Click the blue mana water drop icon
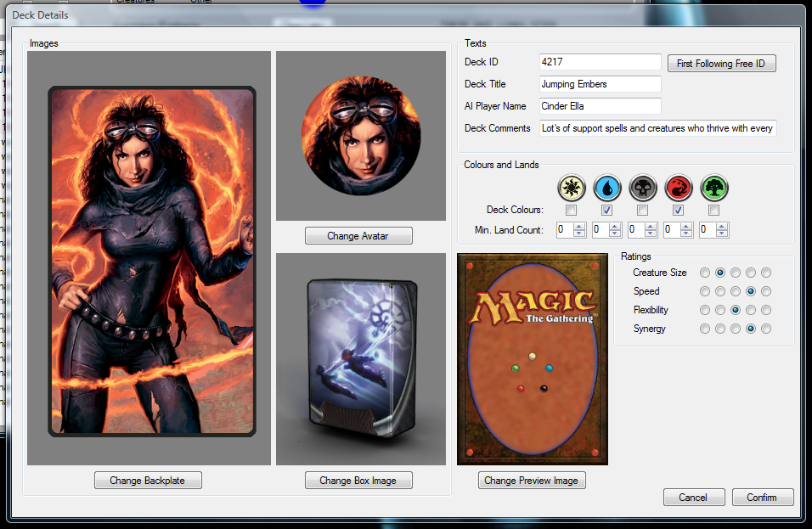The image size is (812, 529). 607,189
